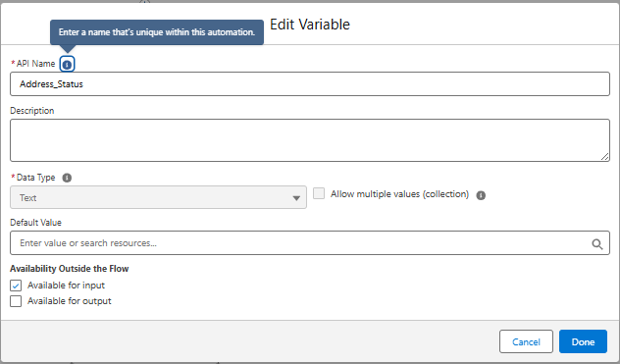Click the 'Available for output' label text
Screen dimensions: 620x364
[x=70, y=301]
